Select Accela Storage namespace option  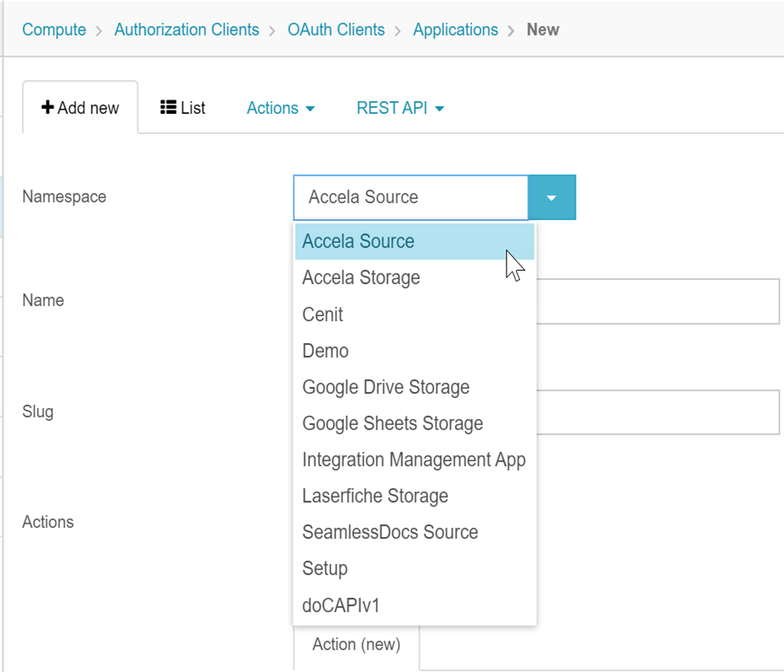pyautogui.click(x=361, y=277)
